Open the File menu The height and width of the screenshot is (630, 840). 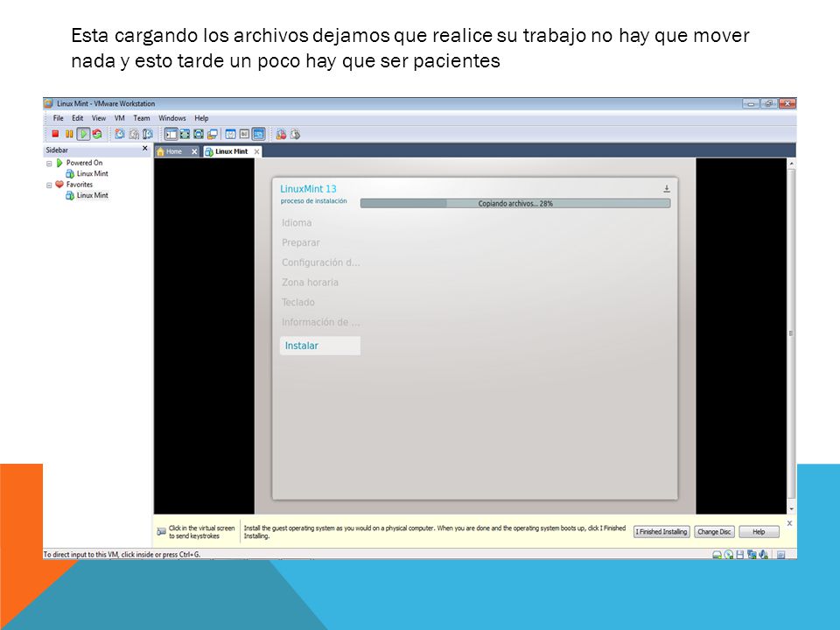[58, 118]
